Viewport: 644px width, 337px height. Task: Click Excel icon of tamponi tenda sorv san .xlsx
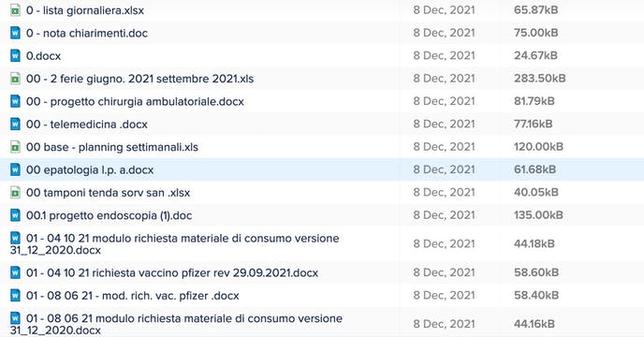pos(15,192)
